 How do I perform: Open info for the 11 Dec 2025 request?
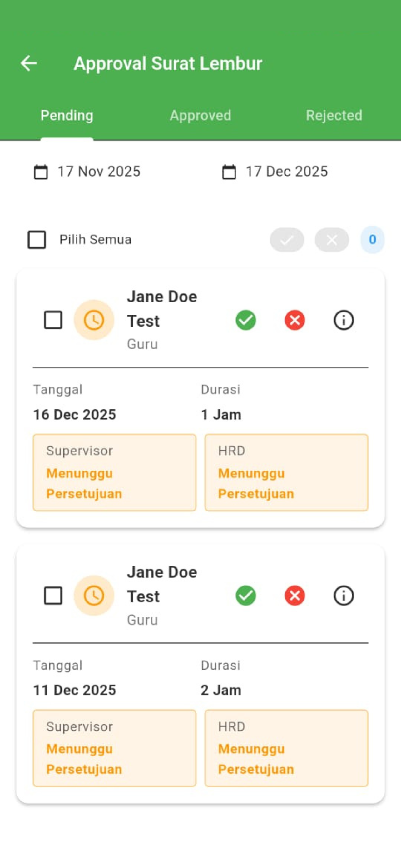click(x=344, y=596)
